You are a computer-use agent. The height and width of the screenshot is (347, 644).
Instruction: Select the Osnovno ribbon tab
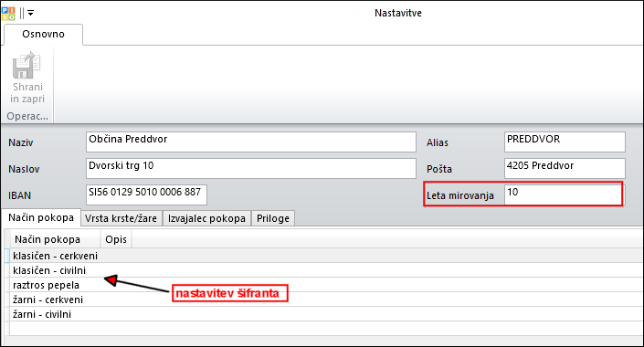(43, 34)
